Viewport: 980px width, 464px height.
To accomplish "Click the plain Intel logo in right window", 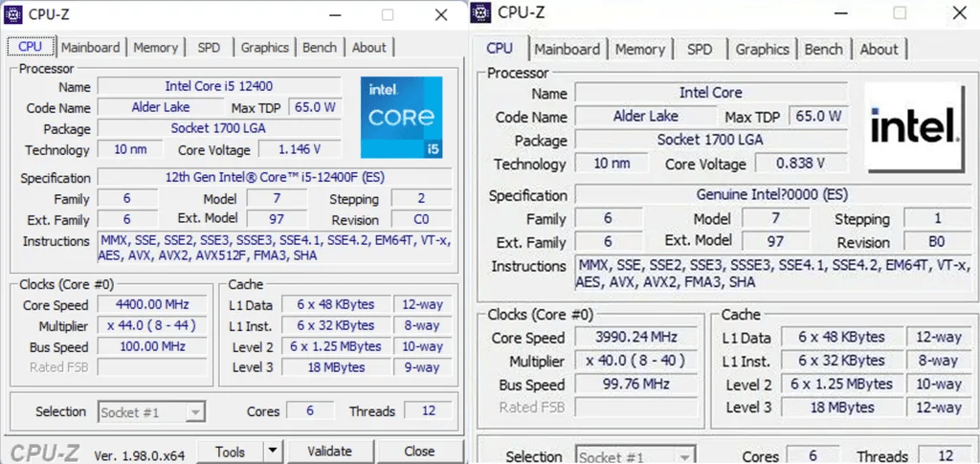I will point(914,125).
